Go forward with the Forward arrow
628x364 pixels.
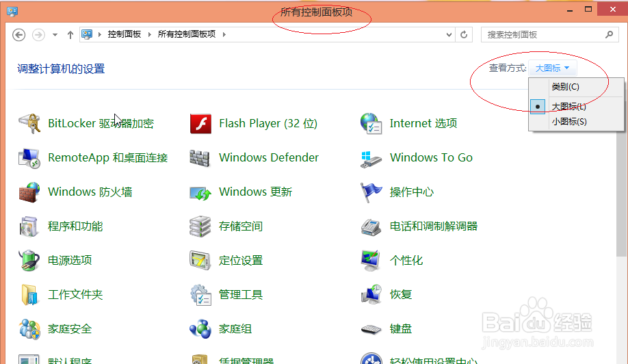click(x=38, y=35)
